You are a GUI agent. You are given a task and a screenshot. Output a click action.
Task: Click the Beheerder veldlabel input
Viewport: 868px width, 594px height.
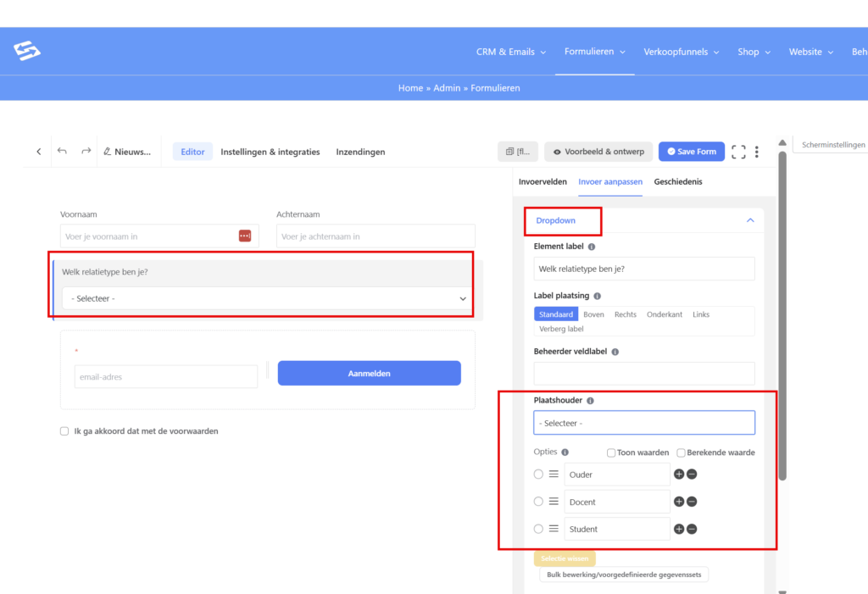pyautogui.click(x=644, y=374)
